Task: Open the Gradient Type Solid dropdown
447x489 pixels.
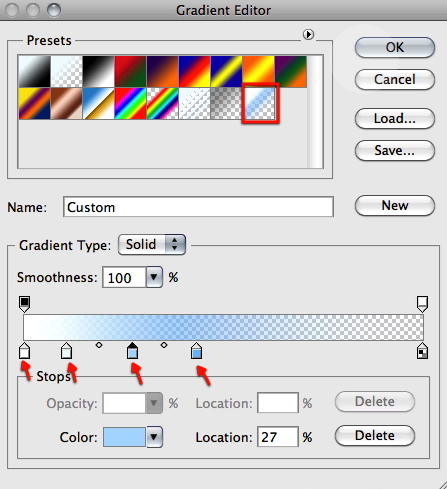Action: (152, 245)
